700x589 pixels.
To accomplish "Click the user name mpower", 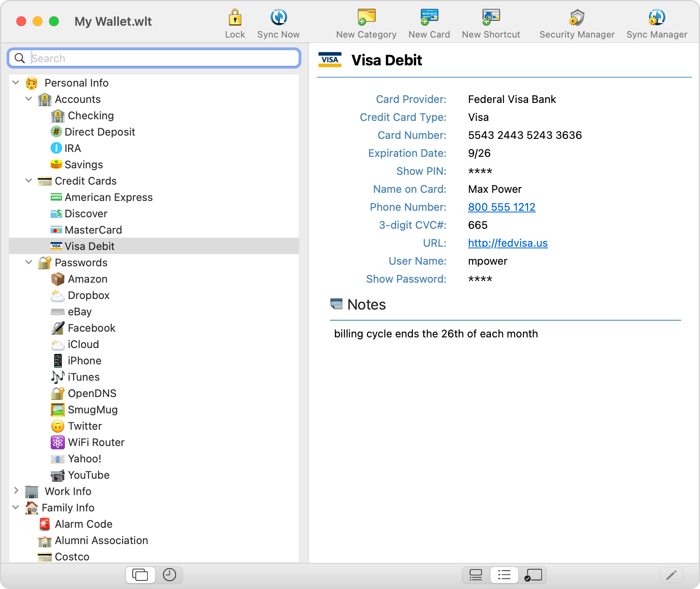I will click(488, 261).
